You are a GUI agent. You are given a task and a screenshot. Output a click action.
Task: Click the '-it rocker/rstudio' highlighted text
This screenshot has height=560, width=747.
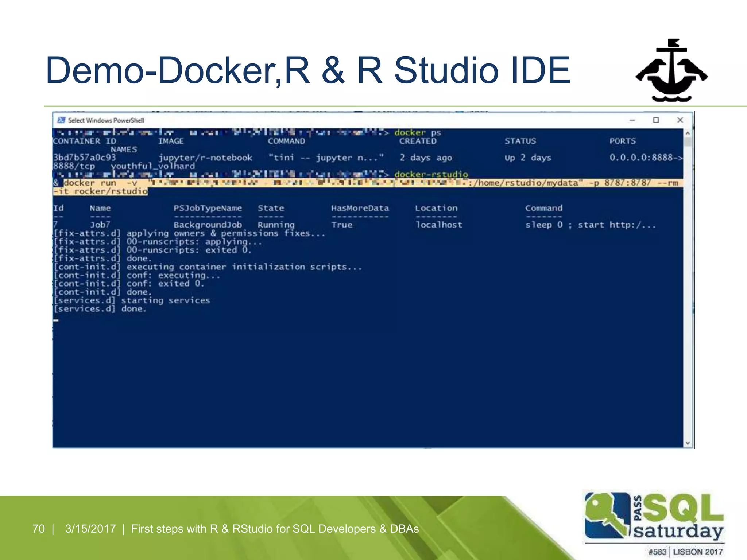(x=100, y=191)
